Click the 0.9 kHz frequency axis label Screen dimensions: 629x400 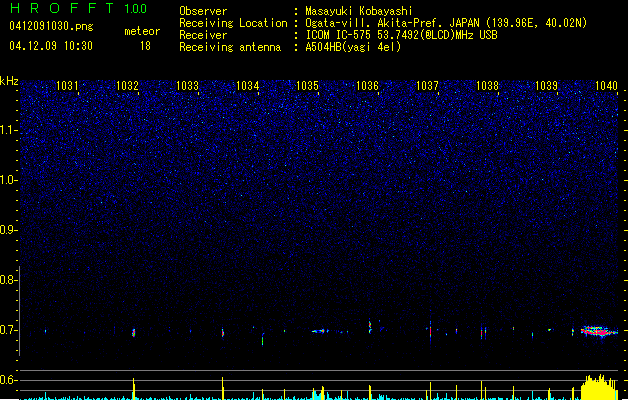pyautogui.click(x=8, y=229)
